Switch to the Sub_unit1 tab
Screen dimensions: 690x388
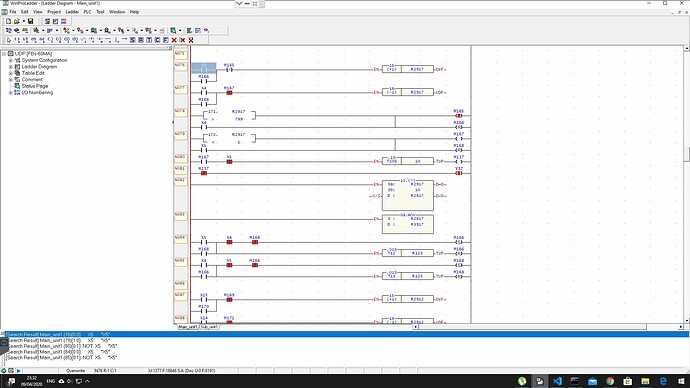tap(210, 327)
